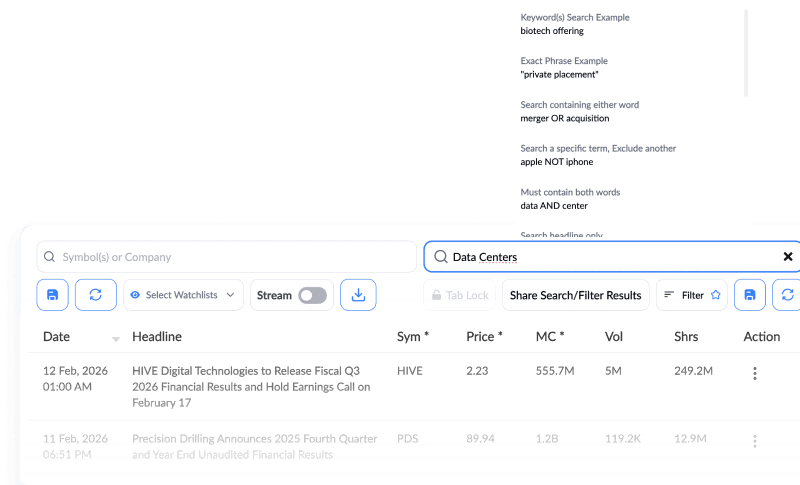Click the left refresh icon button
This screenshot has width=800, height=485.
click(95, 295)
